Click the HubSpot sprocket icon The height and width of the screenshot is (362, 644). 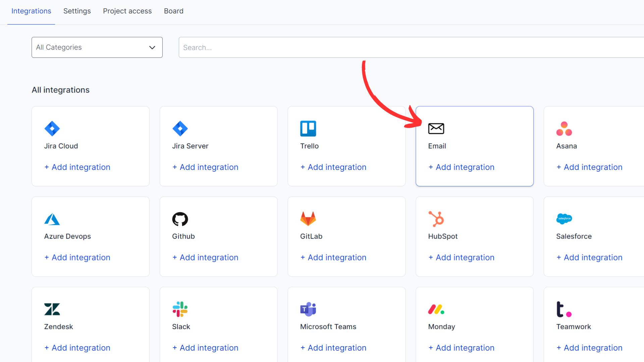point(436,219)
